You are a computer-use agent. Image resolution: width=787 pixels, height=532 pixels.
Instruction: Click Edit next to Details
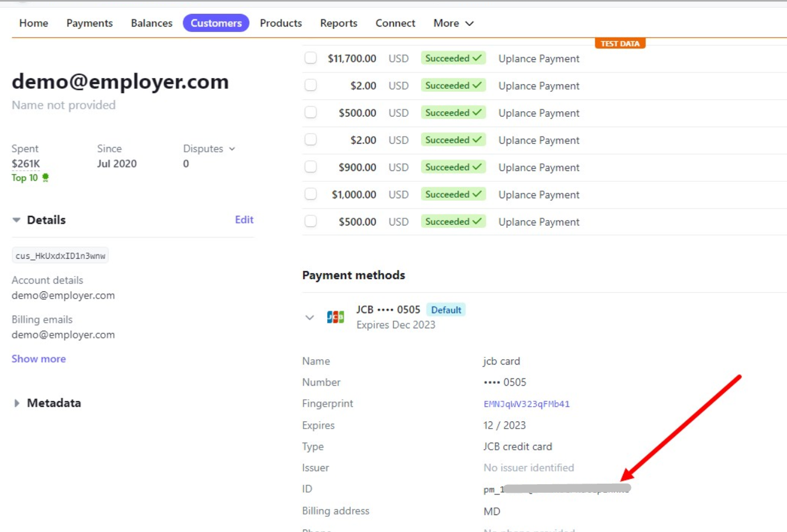coord(244,220)
